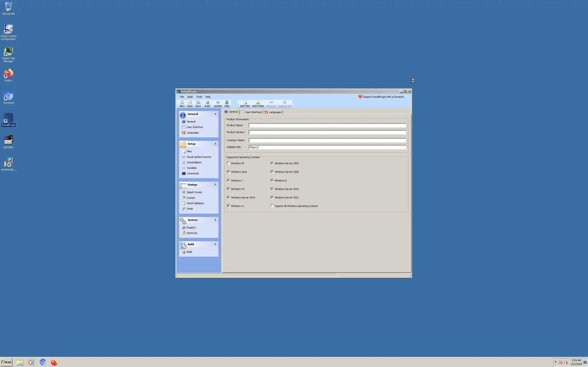Collapse the Dialogs sidebar group

[215, 184]
